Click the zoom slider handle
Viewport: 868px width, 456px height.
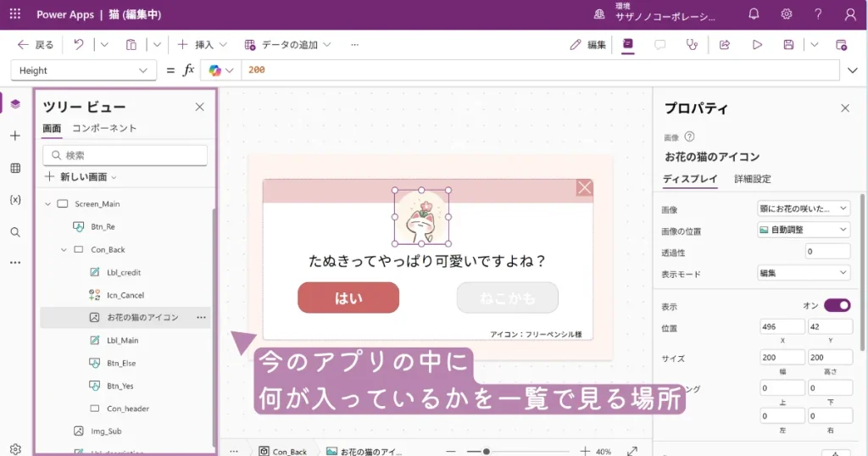click(x=486, y=452)
